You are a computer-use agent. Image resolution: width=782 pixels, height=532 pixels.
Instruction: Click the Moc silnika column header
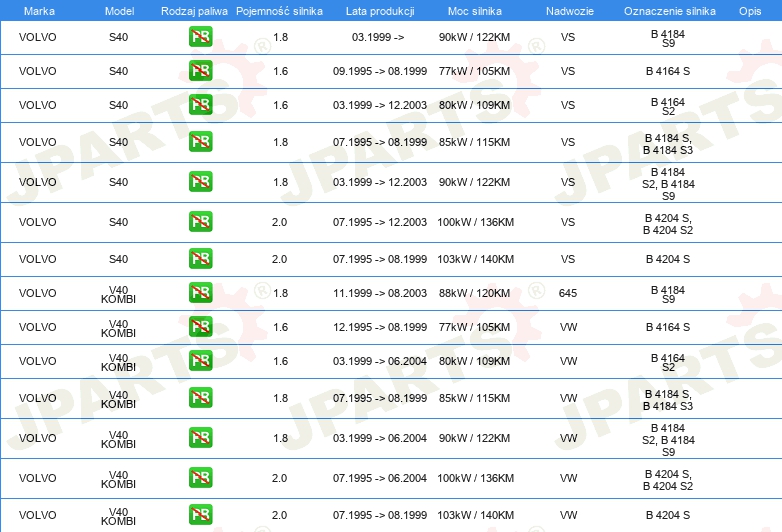tap(475, 11)
